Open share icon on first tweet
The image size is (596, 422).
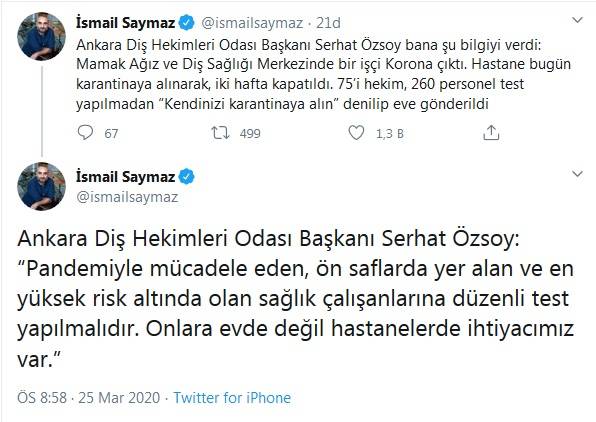491,133
